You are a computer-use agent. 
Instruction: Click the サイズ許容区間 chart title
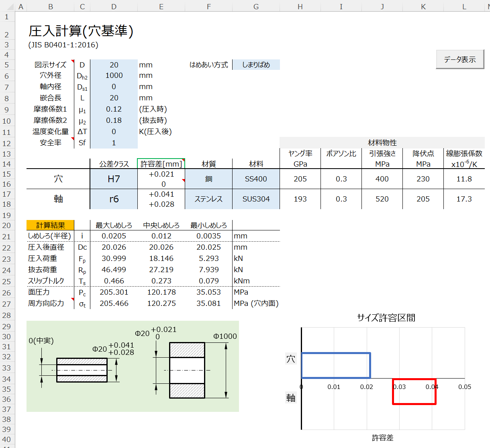click(x=386, y=318)
